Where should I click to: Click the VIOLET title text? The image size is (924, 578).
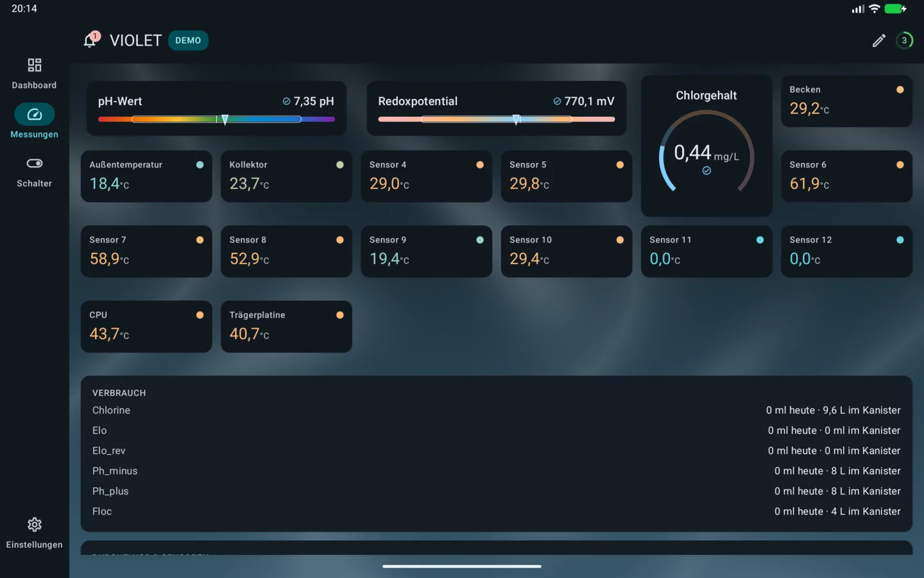(135, 40)
